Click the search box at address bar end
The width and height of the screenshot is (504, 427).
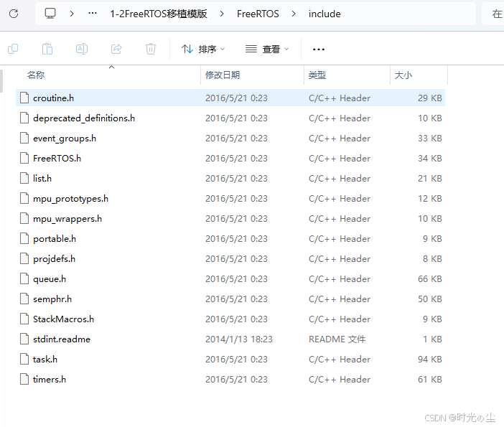tap(493, 14)
